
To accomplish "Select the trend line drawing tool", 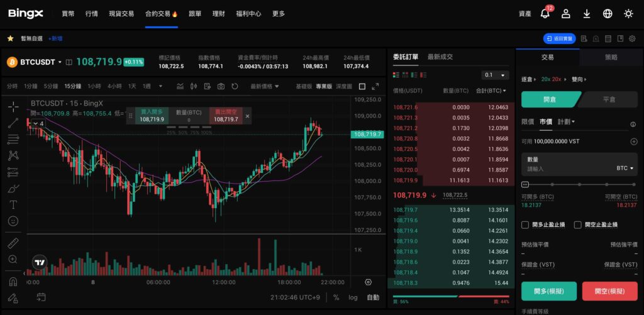I will coord(13,123).
